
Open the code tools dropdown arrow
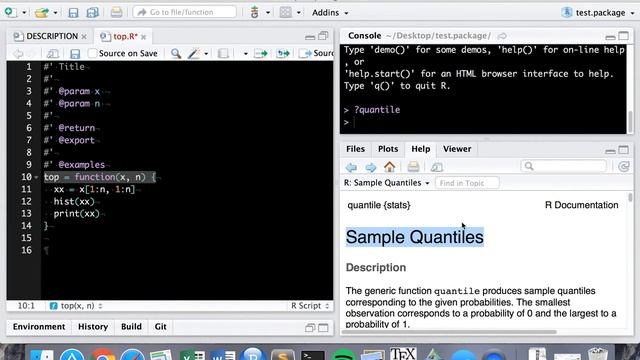pyautogui.click(x=206, y=54)
